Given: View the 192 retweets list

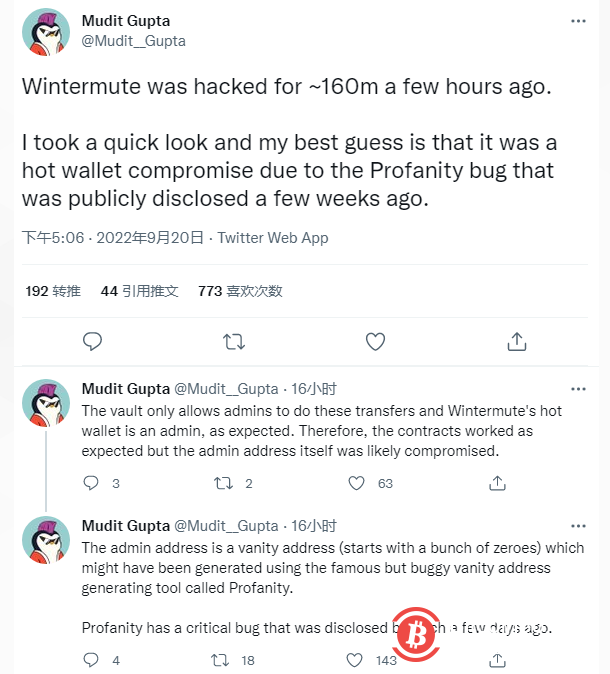Looking at the screenshot, I should pyautogui.click(x=53, y=291).
